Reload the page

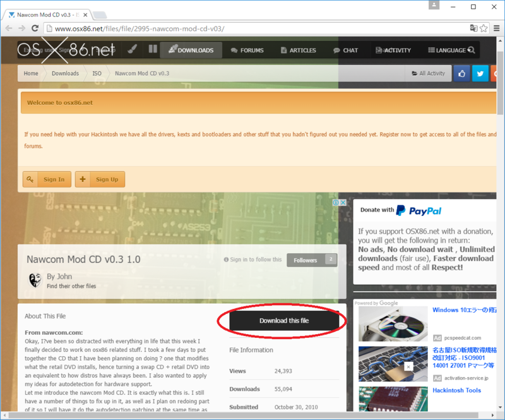click(35, 28)
